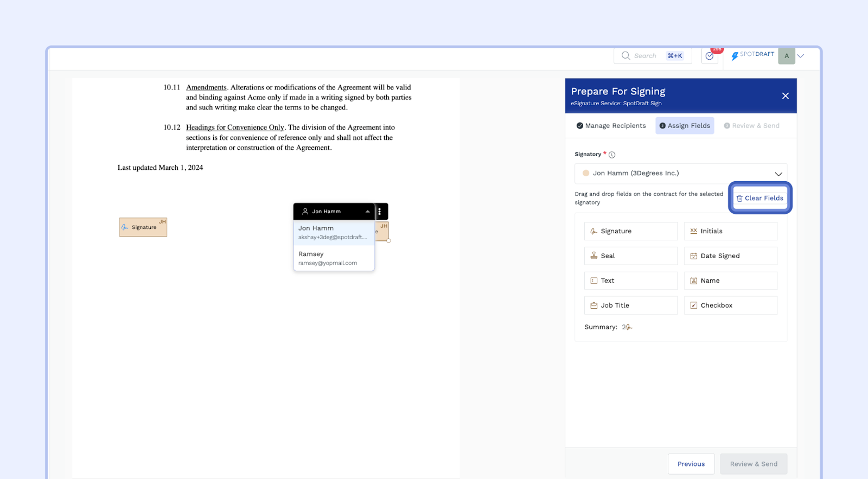Screen dimensions: 868x479
Task: Click the search magnifier icon
Action: tap(626, 56)
